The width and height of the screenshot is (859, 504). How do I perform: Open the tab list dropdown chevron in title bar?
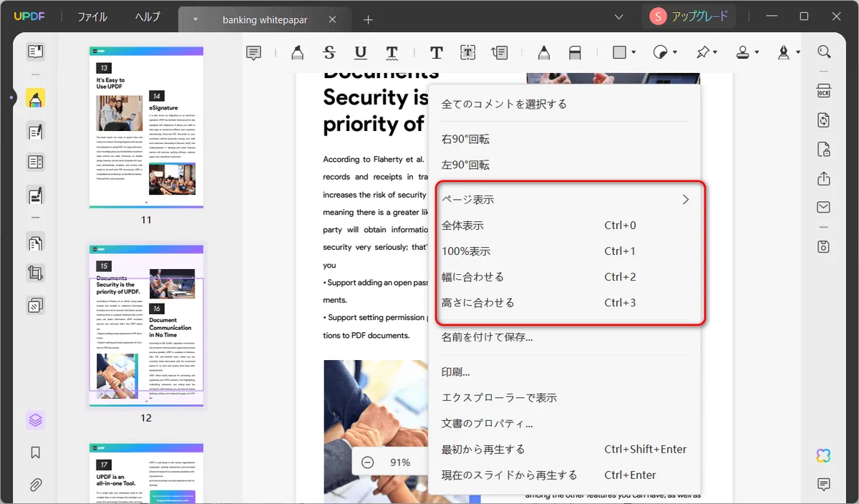[x=619, y=16]
